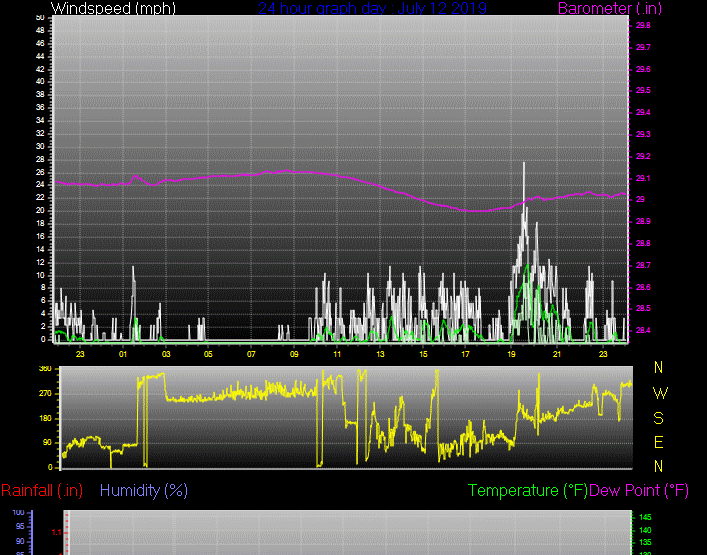
Task: Click the red Rainfall (.in) label
Action: (x=42, y=490)
